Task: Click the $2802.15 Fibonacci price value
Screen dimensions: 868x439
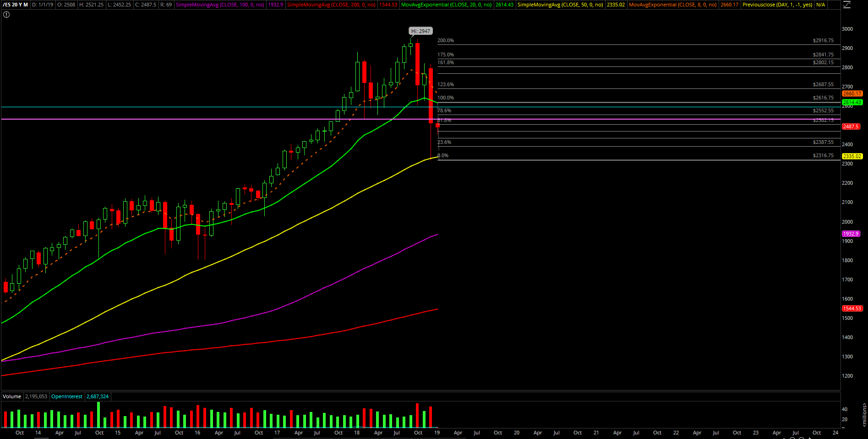Action: pyautogui.click(x=823, y=62)
